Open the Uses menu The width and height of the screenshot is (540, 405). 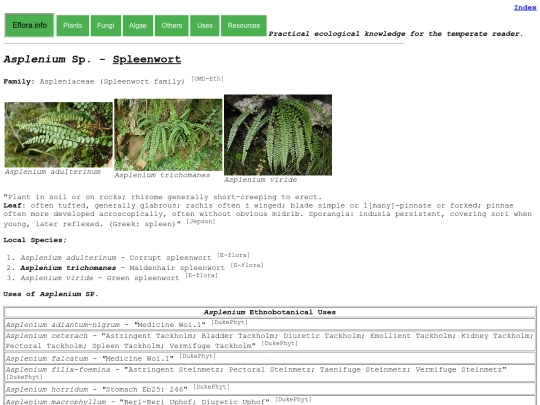[205, 25]
